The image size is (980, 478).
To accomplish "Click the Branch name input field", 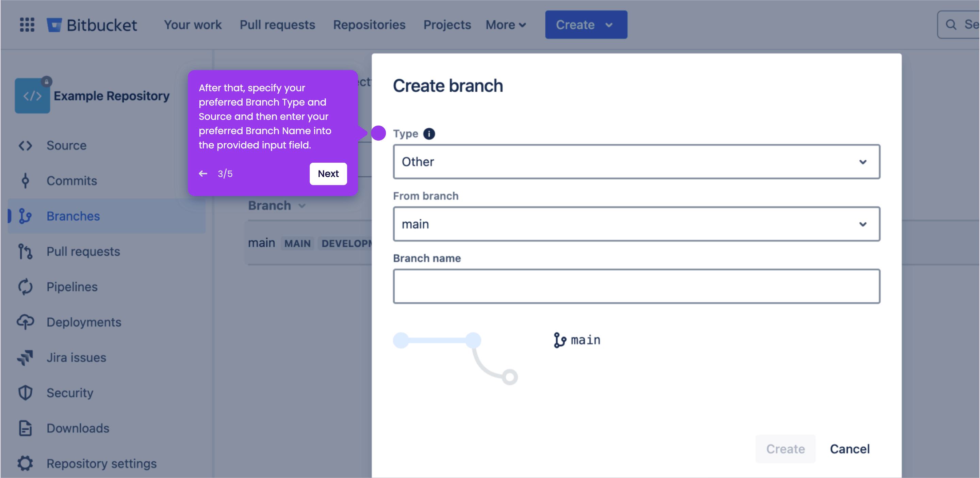I will pos(636,287).
